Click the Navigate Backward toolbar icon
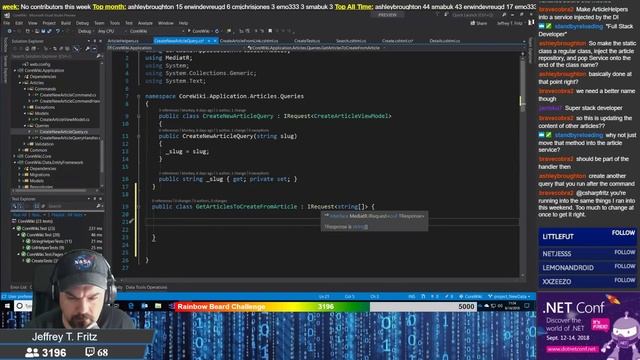Image resolution: width=640 pixels, height=360 pixels. 9,31
